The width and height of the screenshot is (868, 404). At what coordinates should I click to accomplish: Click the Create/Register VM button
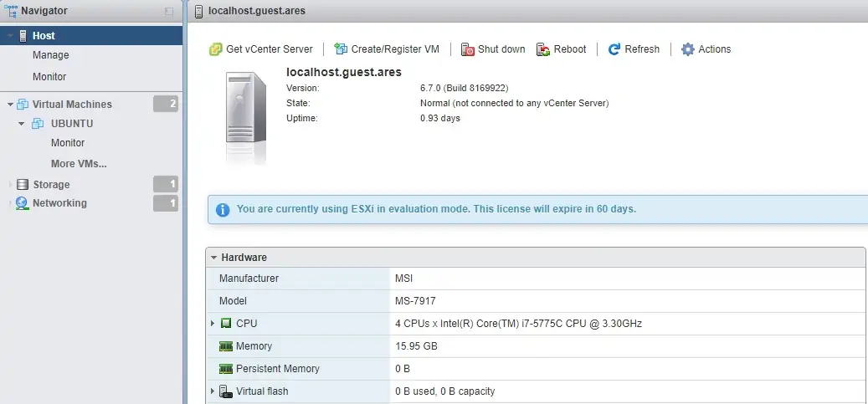click(387, 49)
